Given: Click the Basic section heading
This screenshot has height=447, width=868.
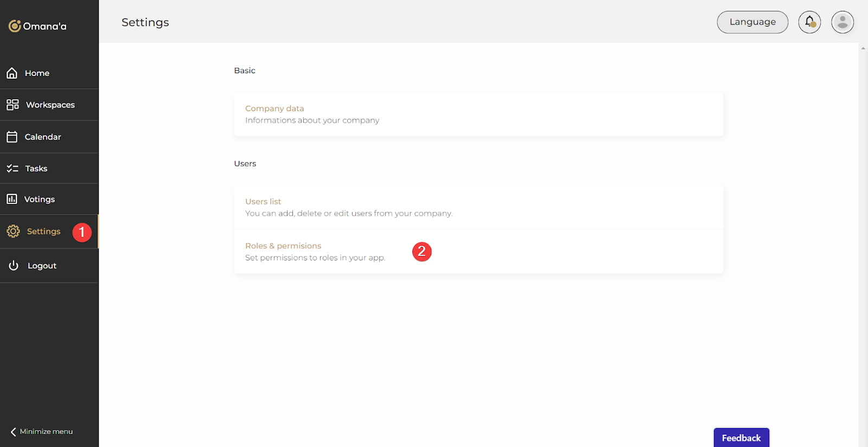Looking at the screenshot, I should click(245, 71).
